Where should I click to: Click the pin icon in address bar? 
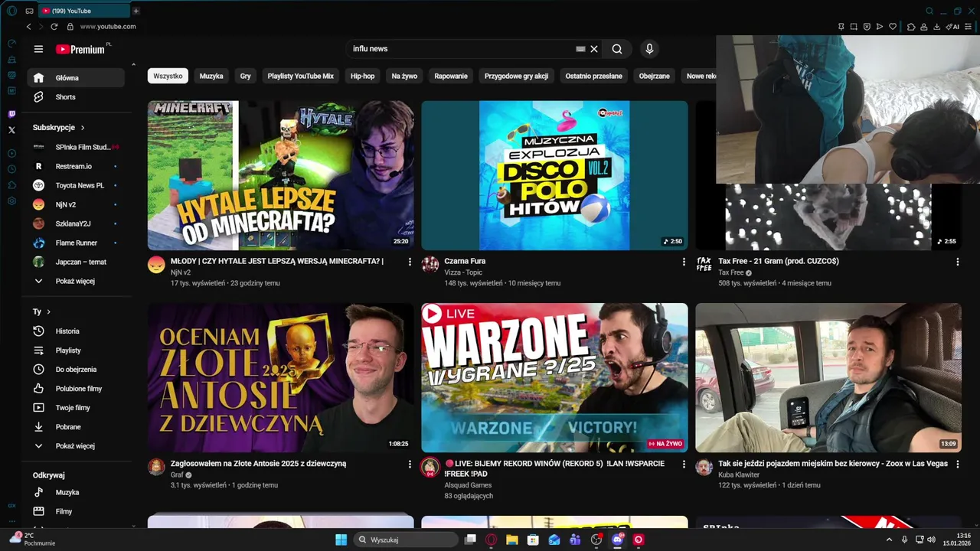coord(841,27)
